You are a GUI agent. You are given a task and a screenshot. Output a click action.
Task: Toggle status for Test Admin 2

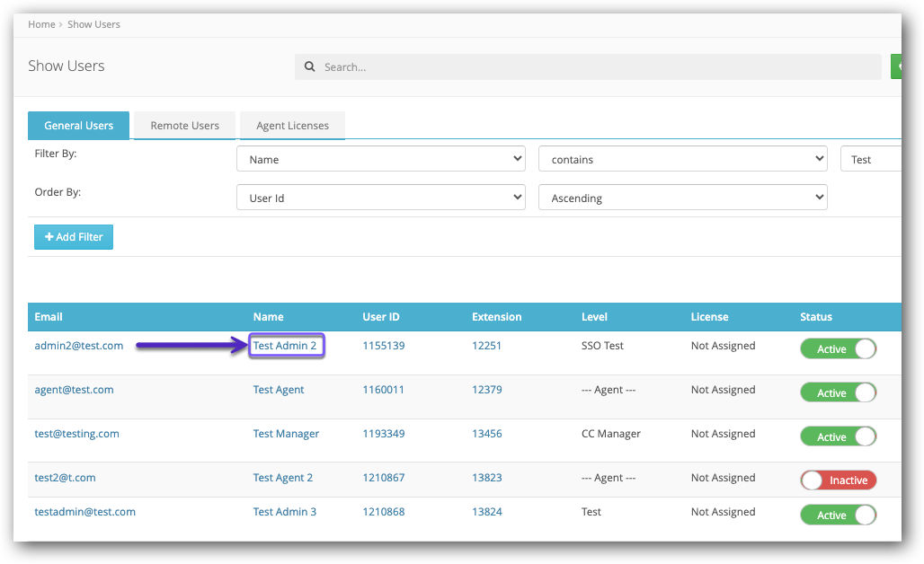click(x=838, y=349)
